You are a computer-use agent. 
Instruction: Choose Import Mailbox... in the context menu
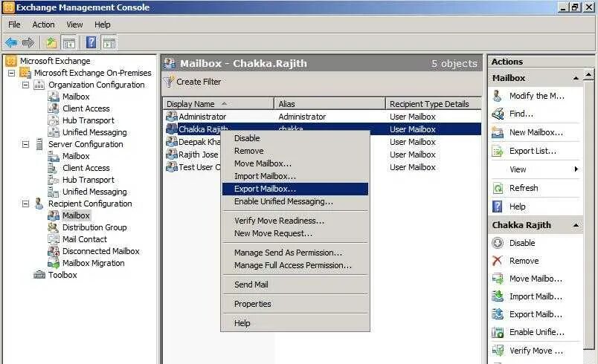coord(295,176)
